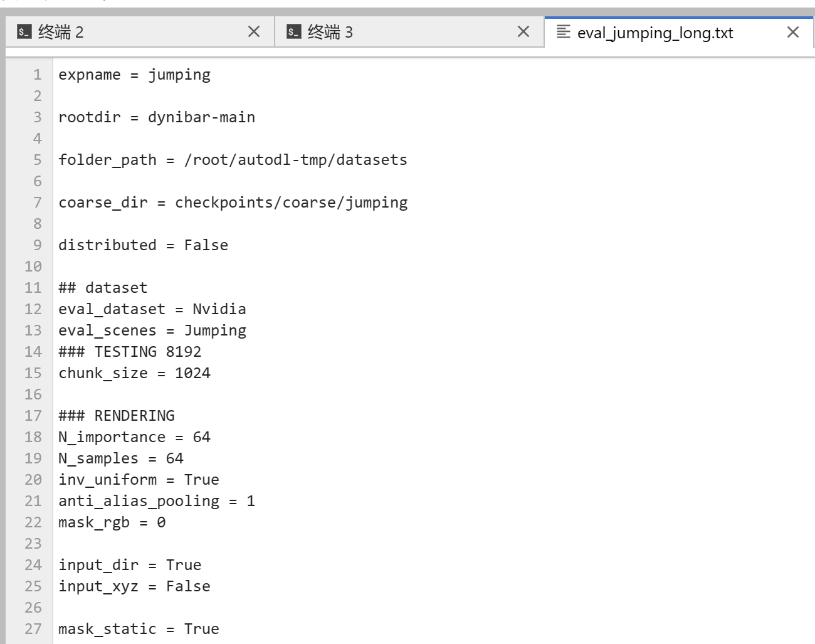815x644 pixels.
Task: Click the terminal icon on 终端 2 tab
Action: pyautogui.click(x=23, y=32)
